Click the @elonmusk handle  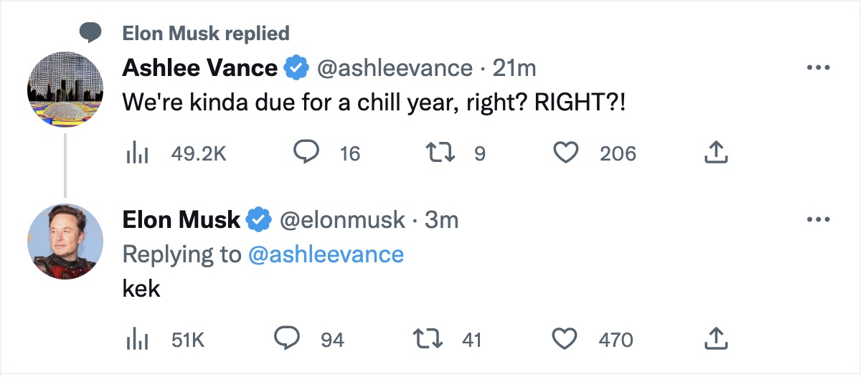[x=342, y=219]
